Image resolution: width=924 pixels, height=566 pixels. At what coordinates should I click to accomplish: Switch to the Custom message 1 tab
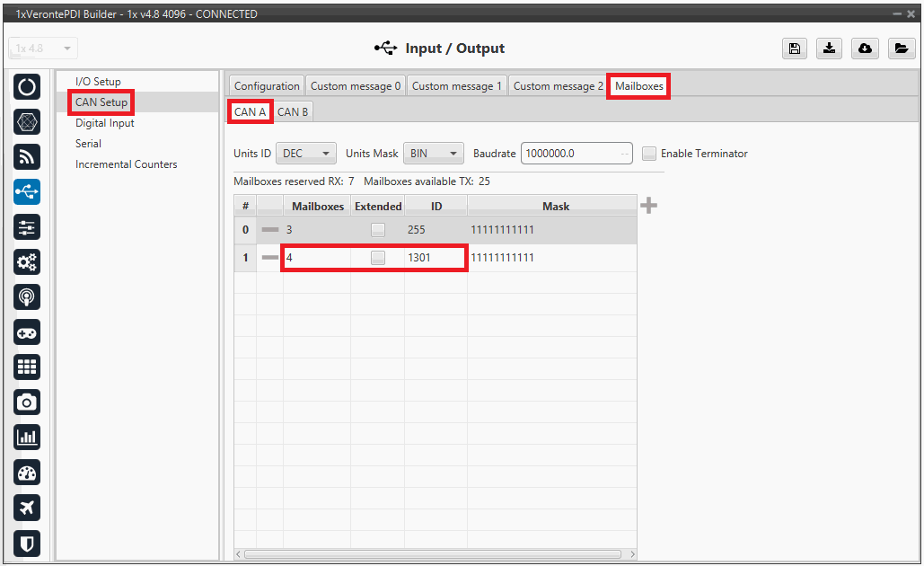click(456, 86)
